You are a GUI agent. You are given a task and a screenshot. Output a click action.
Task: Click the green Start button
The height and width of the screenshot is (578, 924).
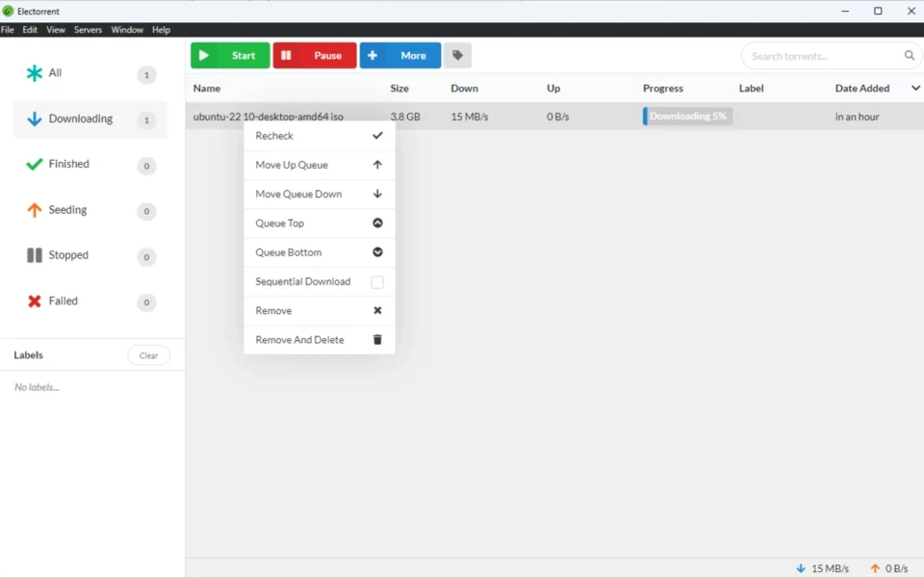(x=230, y=56)
